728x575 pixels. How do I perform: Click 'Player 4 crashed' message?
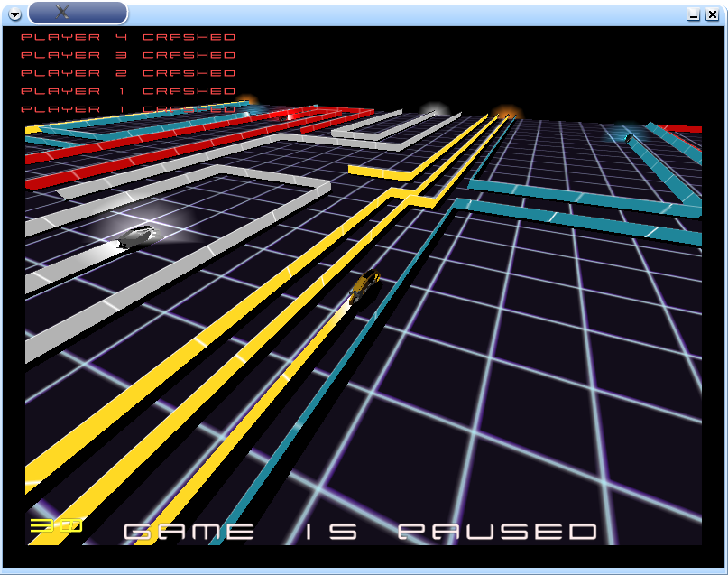pos(128,37)
